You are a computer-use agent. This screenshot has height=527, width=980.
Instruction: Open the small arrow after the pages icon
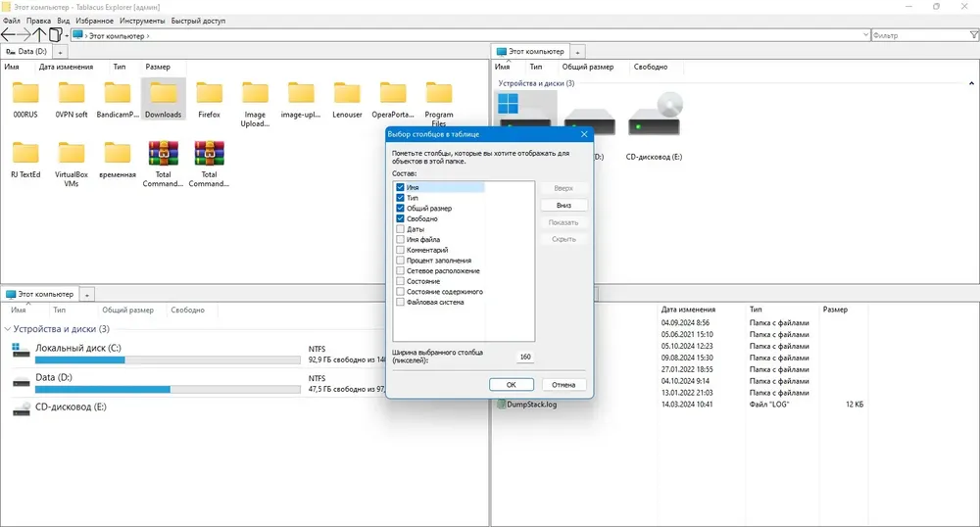coord(67,35)
